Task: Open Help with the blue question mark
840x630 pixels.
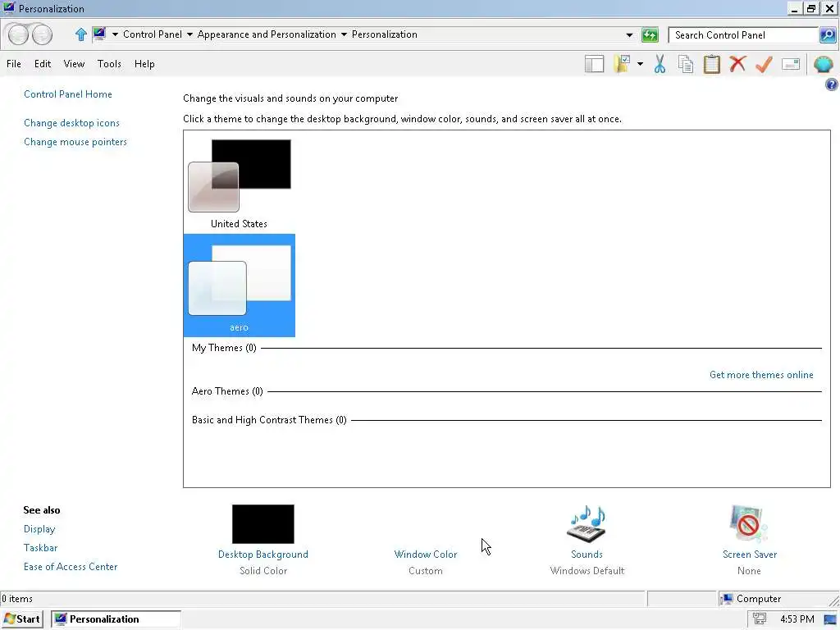Action: (832, 84)
